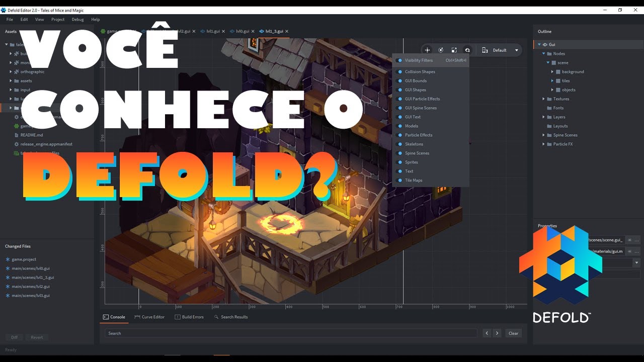The height and width of the screenshot is (362, 644).
Task: Click the README.md file icon
Action: point(17,135)
